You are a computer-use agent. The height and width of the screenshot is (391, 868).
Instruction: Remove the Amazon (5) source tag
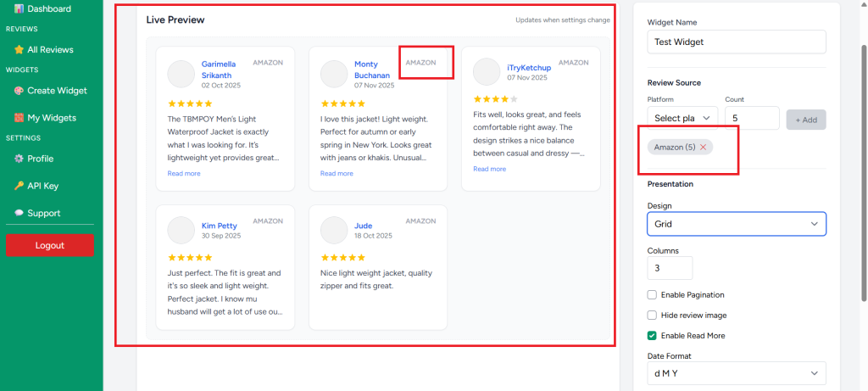703,148
